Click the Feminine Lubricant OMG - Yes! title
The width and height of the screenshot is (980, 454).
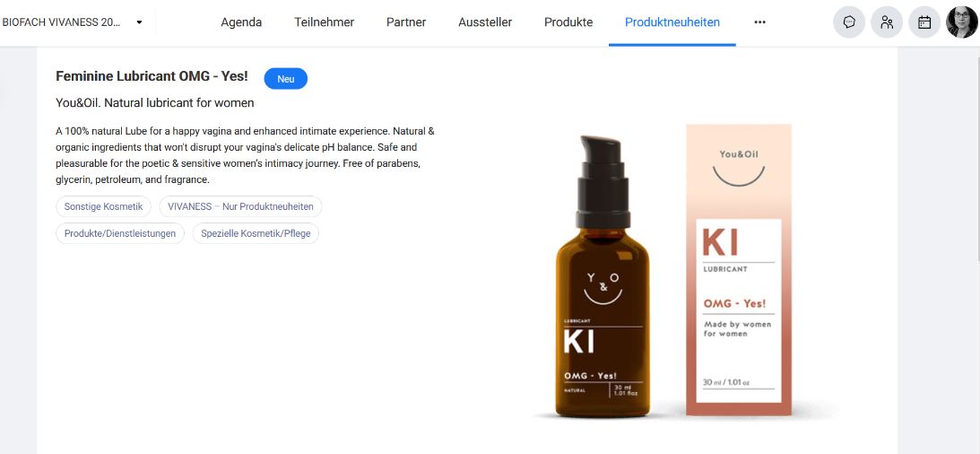click(152, 76)
